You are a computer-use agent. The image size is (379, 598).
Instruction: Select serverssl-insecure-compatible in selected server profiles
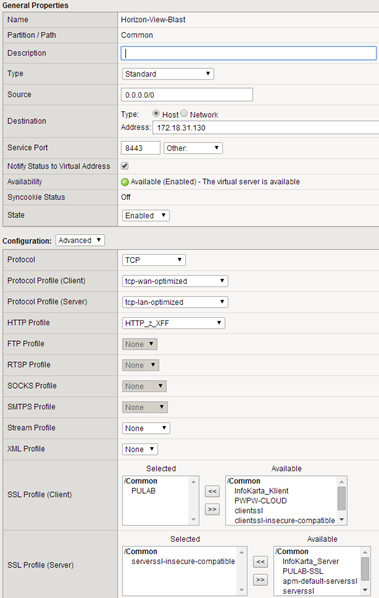183,561
